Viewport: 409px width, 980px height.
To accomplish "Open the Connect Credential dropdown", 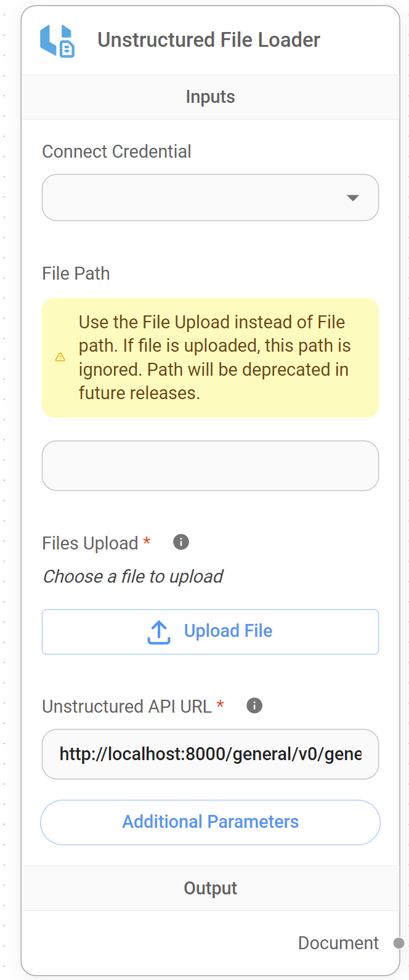I will click(210, 198).
